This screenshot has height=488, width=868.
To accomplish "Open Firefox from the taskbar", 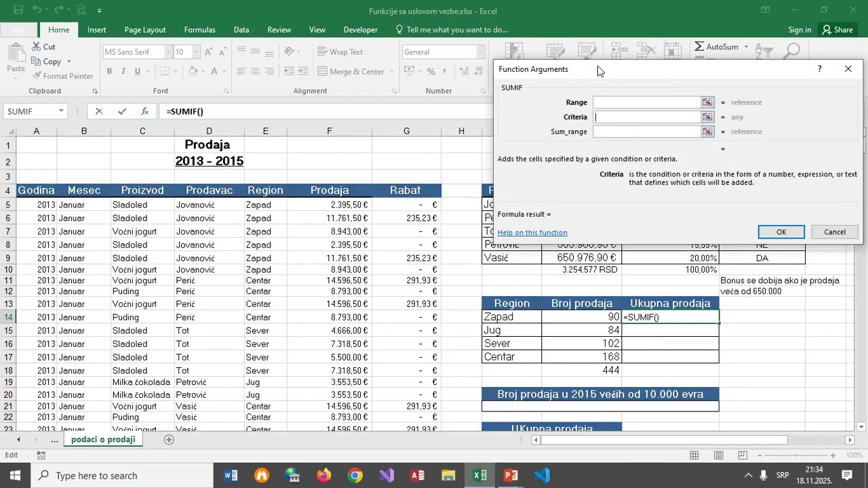I will [324, 475].
